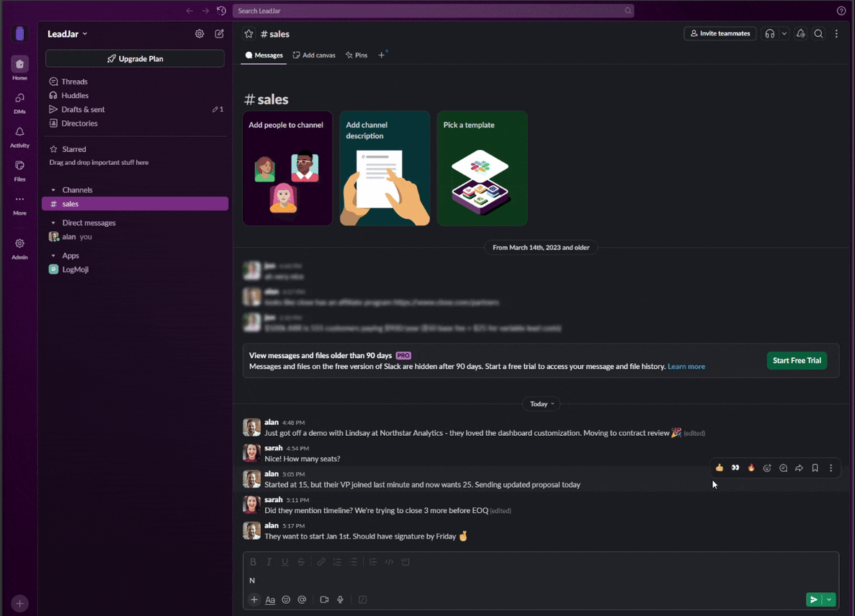Open the LeadJar workspace menu
Viewport: 855px width, 616px height.
[x=65, y=33]
